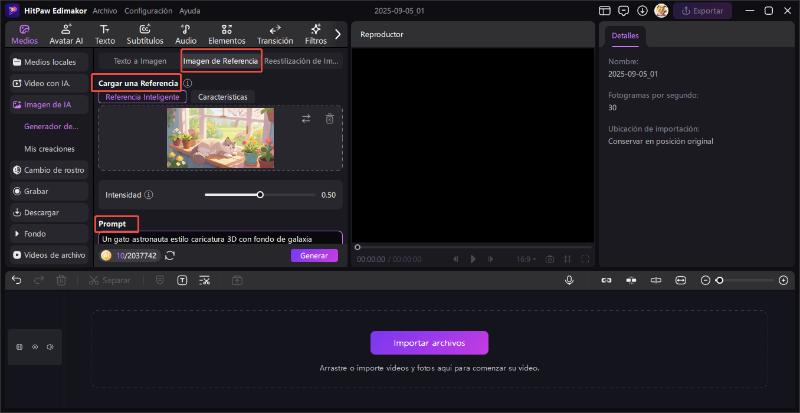Toggle the track mute speaker icon
Screen dimensions: 800x413
click(x=52, y=347)
